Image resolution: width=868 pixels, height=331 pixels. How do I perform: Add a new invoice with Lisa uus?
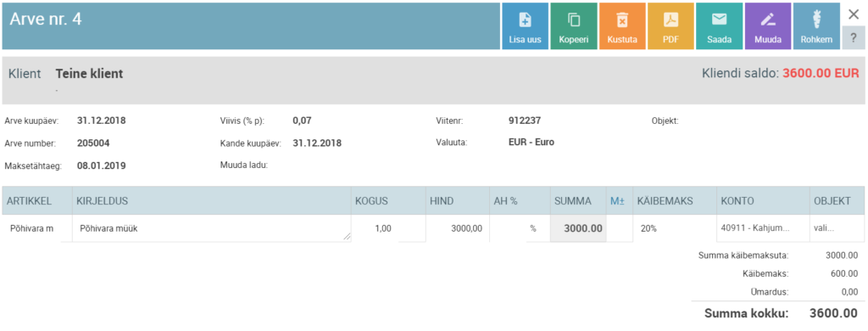click(525, 26)
